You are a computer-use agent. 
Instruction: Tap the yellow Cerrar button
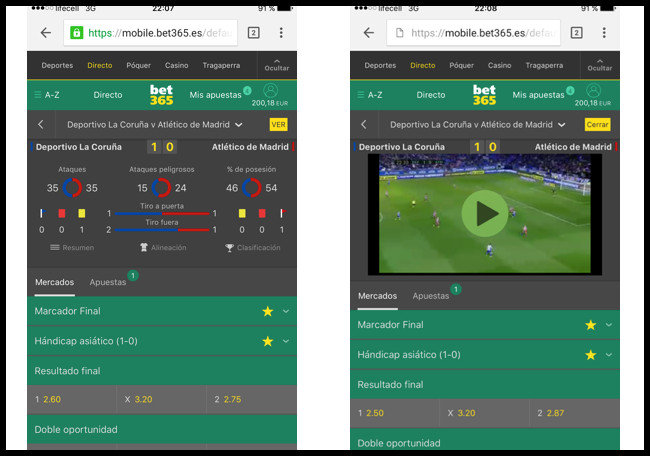597,124
